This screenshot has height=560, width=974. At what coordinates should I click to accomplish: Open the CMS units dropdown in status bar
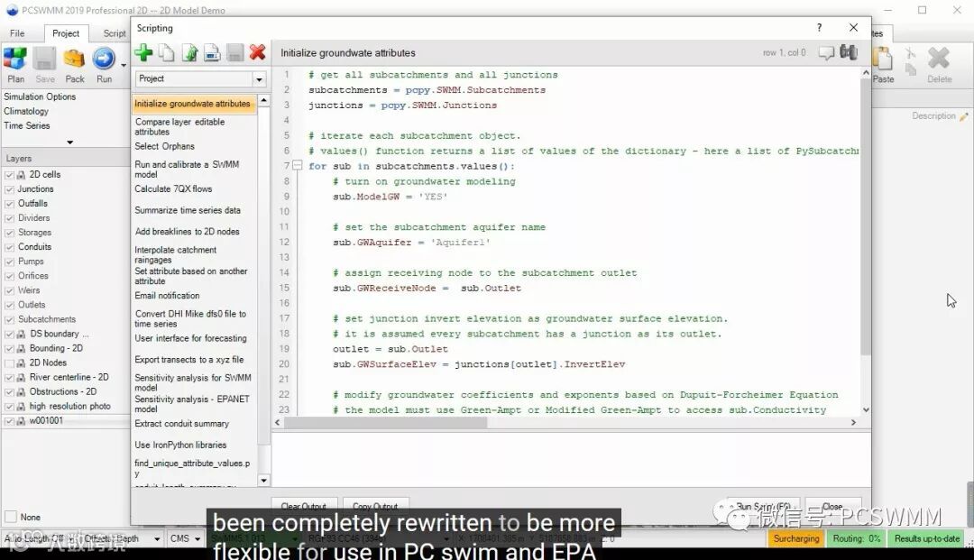[x=197, y=539]
